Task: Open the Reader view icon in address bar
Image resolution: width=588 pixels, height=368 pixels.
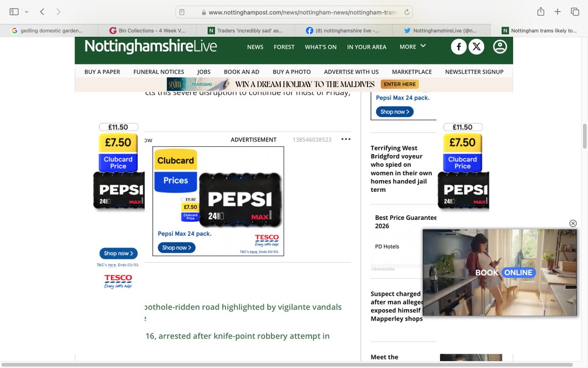Action: [182, 12]
